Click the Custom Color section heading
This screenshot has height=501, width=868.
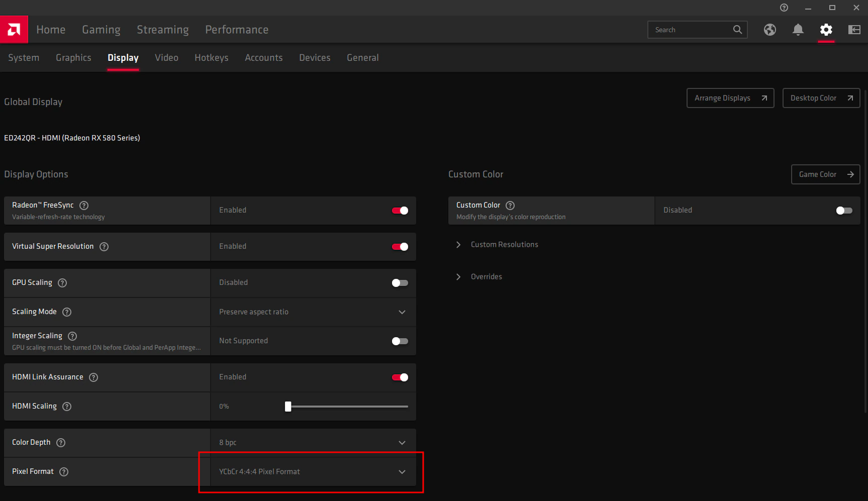pyautogui.click(x=475, y=174)
